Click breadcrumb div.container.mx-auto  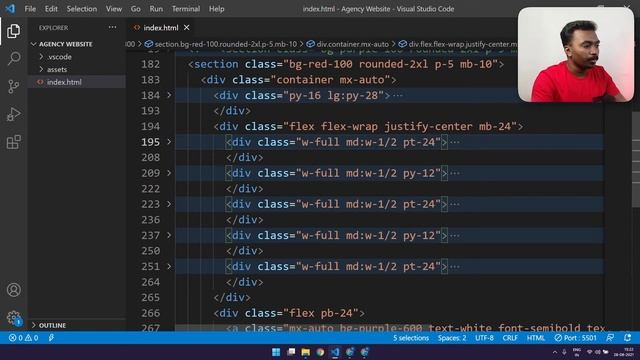352,44
